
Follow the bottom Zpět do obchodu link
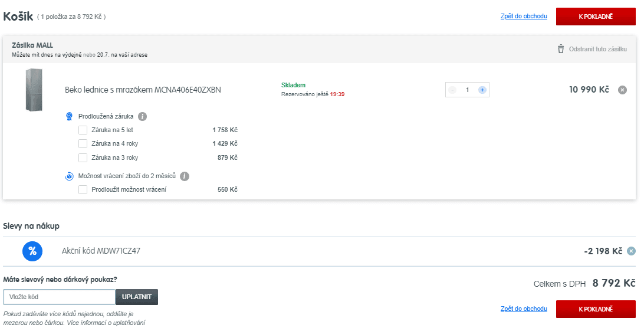pos(524,309)
